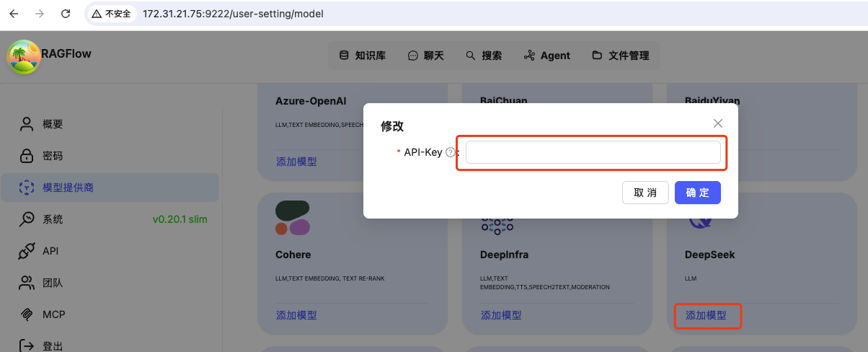
Task: Click the DeepInfra card title
Action: [x=505, y=255]
